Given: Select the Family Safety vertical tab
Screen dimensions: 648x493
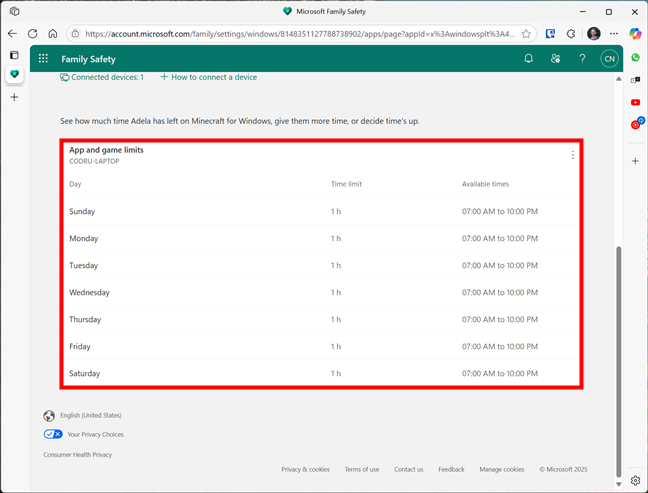Looking at the screenshot, I should [14, 74].
